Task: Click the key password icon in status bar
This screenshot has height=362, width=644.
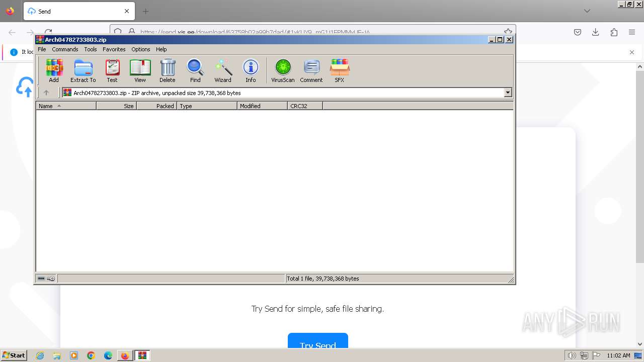Action: click(51, 279)
